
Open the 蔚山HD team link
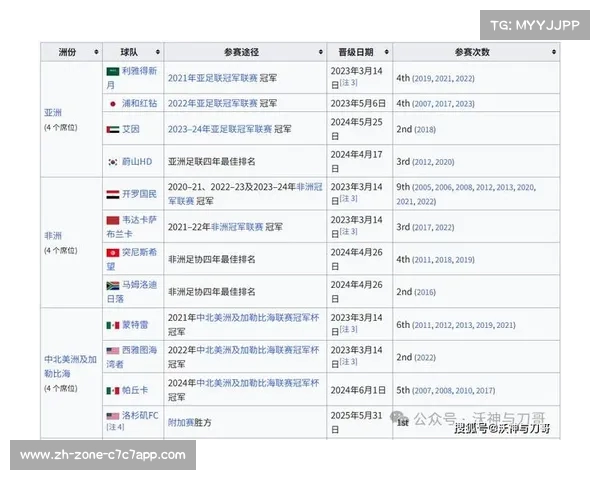click(x=137, y=162)
